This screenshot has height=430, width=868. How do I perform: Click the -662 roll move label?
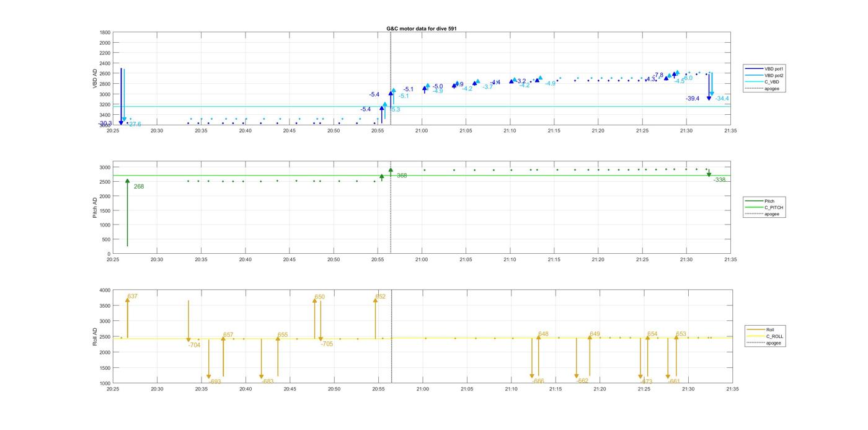582,381
